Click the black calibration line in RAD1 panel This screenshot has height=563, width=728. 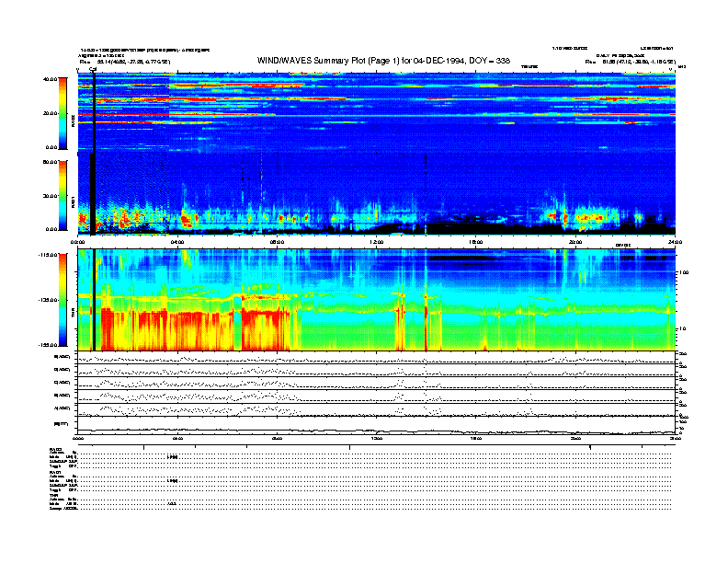click(x=93, y=193)
